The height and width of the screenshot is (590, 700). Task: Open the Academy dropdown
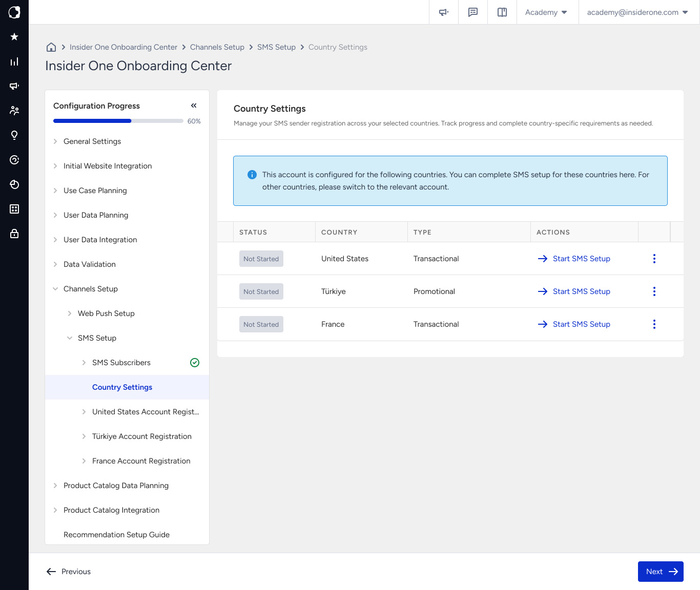click(546, 12)
